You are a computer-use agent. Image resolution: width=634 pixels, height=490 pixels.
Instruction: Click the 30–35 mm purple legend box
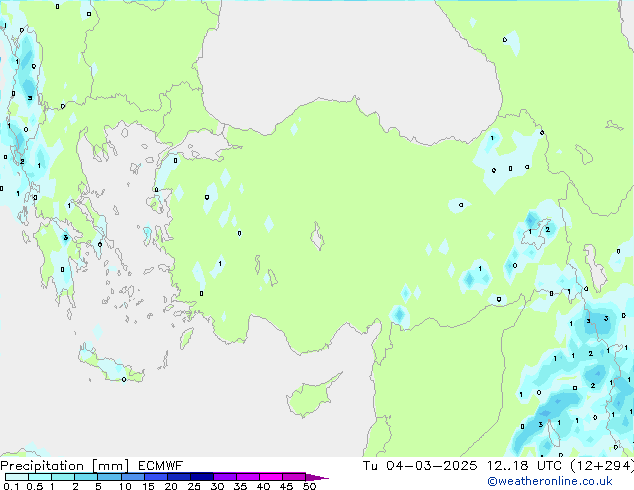[224, 477]
